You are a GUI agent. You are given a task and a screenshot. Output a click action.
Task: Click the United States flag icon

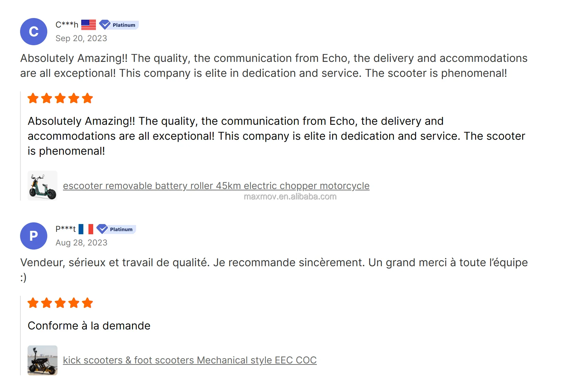click(88, 25)
